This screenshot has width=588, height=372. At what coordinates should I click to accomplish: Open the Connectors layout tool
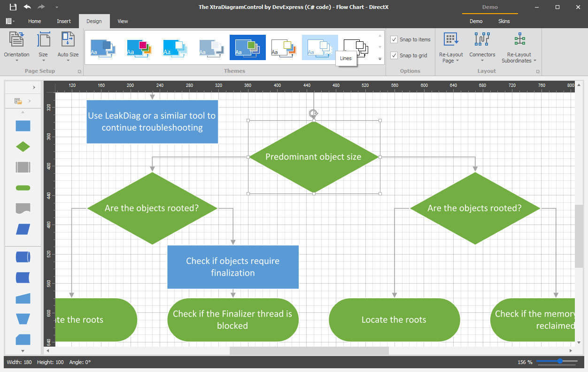[482, 47]
